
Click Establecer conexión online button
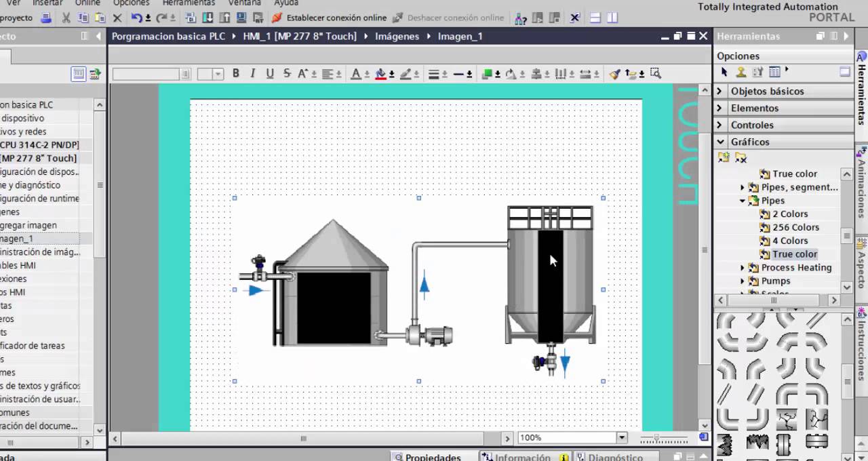pos(329,18)
